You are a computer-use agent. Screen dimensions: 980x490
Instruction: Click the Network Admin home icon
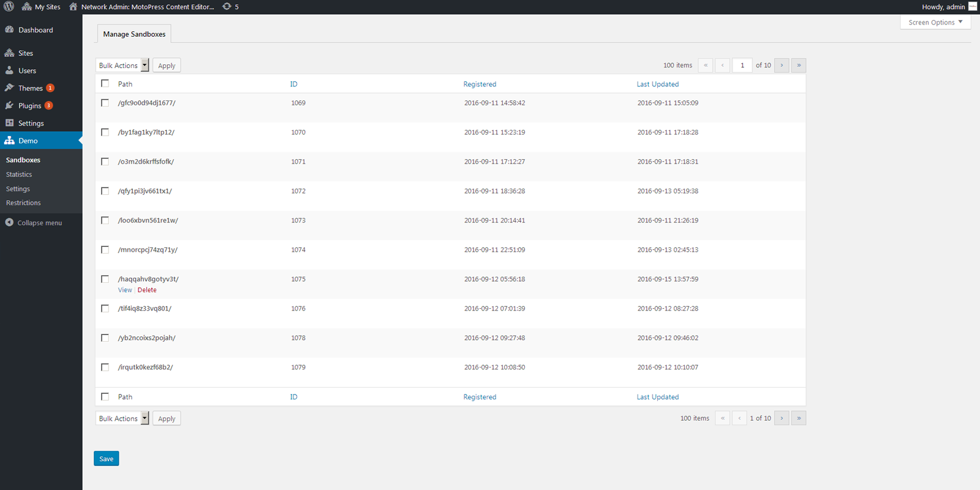(73, 7)
